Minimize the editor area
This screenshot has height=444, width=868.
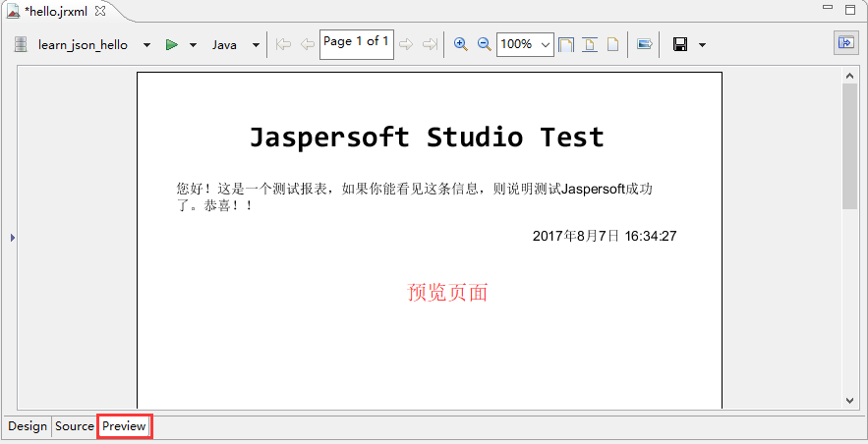click(x=828, y=7)
